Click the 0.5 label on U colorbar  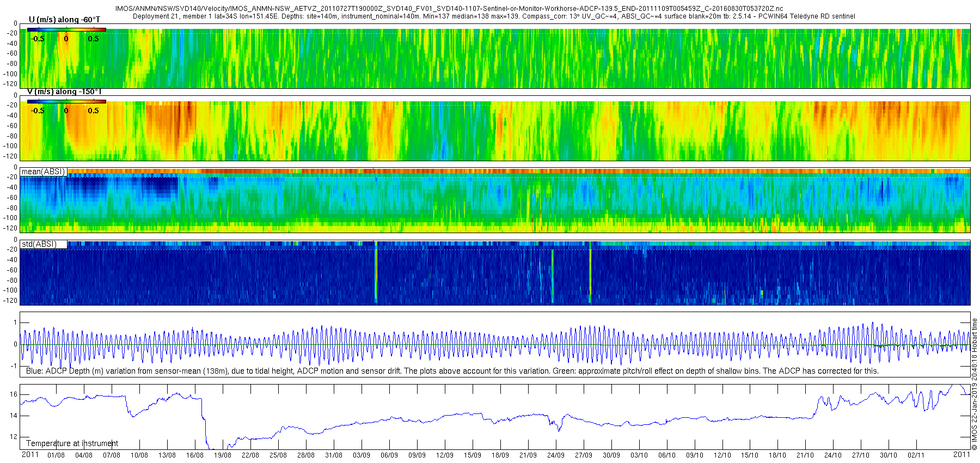[93, 39]
